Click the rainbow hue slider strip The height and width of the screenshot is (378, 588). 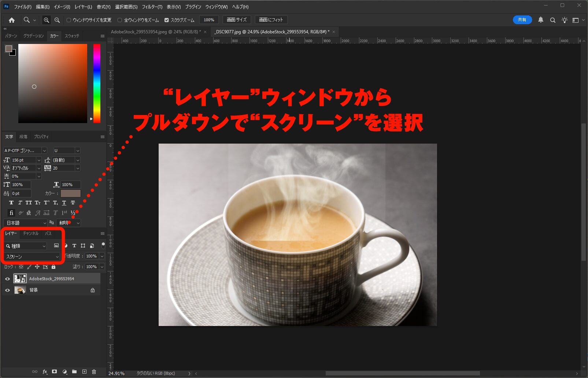tap(97, 83)
